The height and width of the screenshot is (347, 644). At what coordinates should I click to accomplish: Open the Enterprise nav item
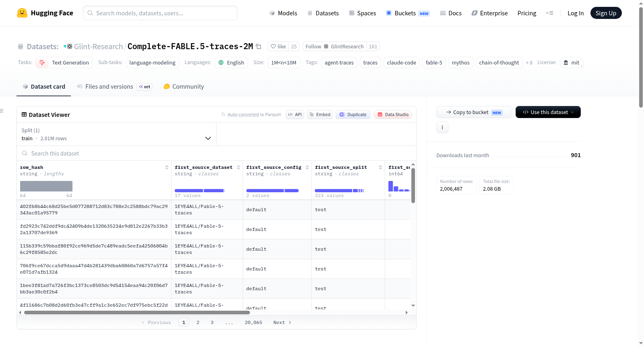tap(489, 13)
